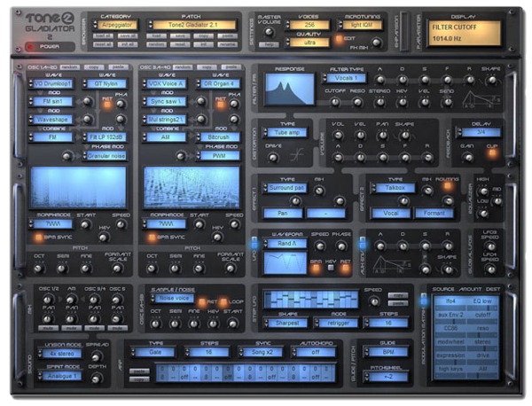Toggle Effect 2 ROUTING button
This screenshot has width=532, height=406.
[448, 186]
